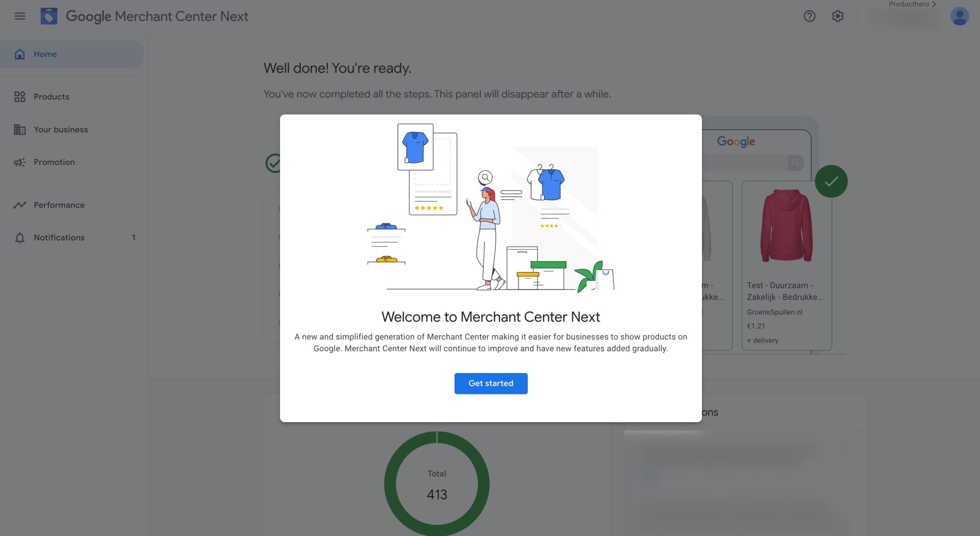Click the green checkmark badge on preview
The image size is (980, 536).
[x=831, y=181]
